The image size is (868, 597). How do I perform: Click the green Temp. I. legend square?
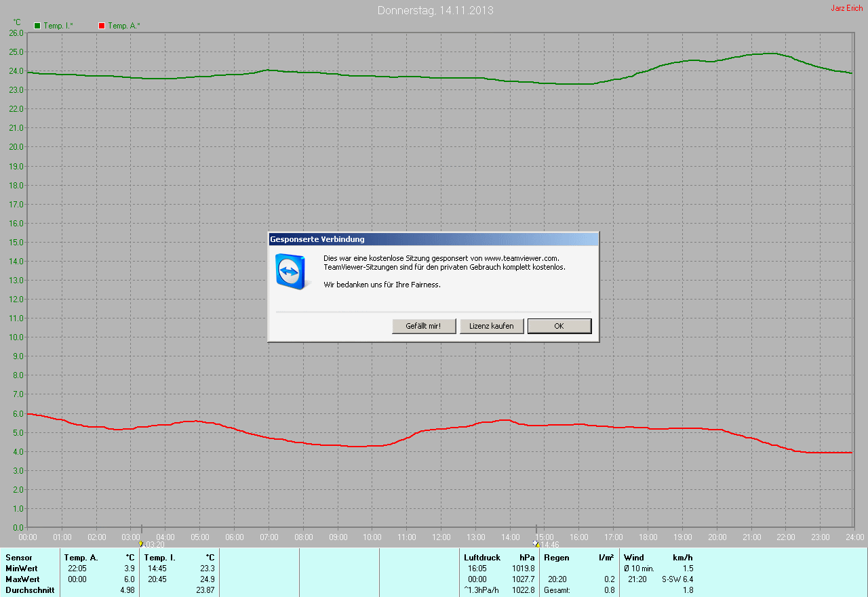click(37, 26)
